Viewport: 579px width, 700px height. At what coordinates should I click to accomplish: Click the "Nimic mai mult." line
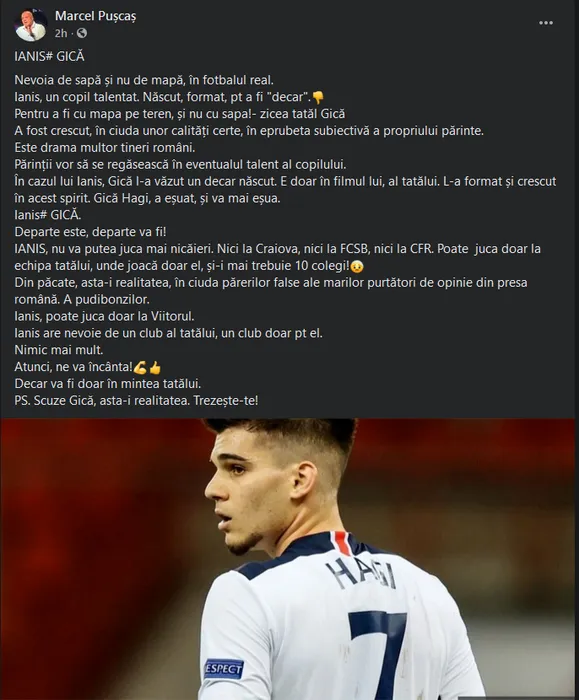pos(58,350)
